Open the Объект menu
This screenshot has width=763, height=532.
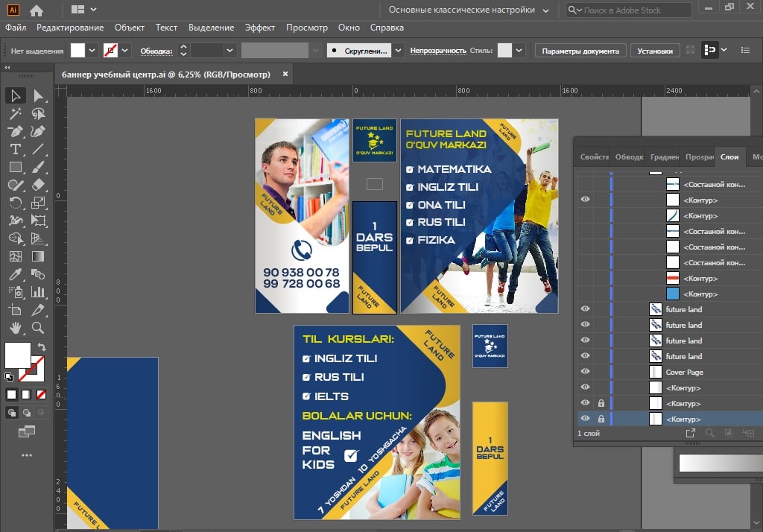pos(130,28)
